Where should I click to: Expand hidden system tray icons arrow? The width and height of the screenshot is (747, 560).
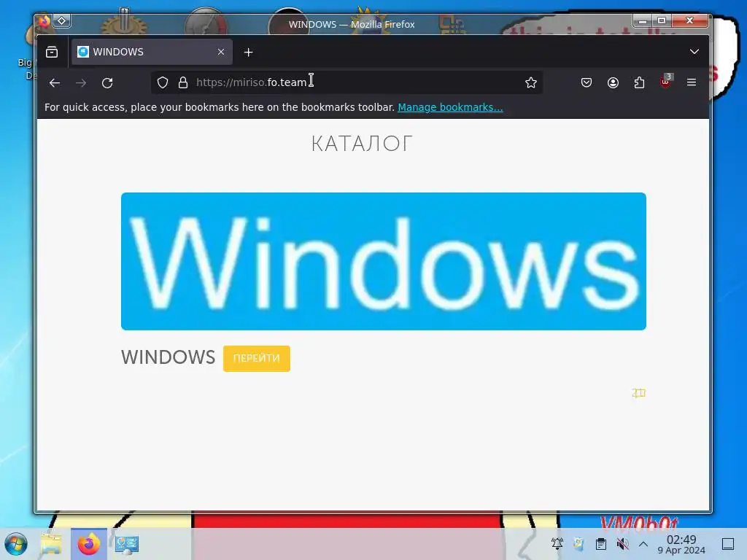tap(643, 544)
